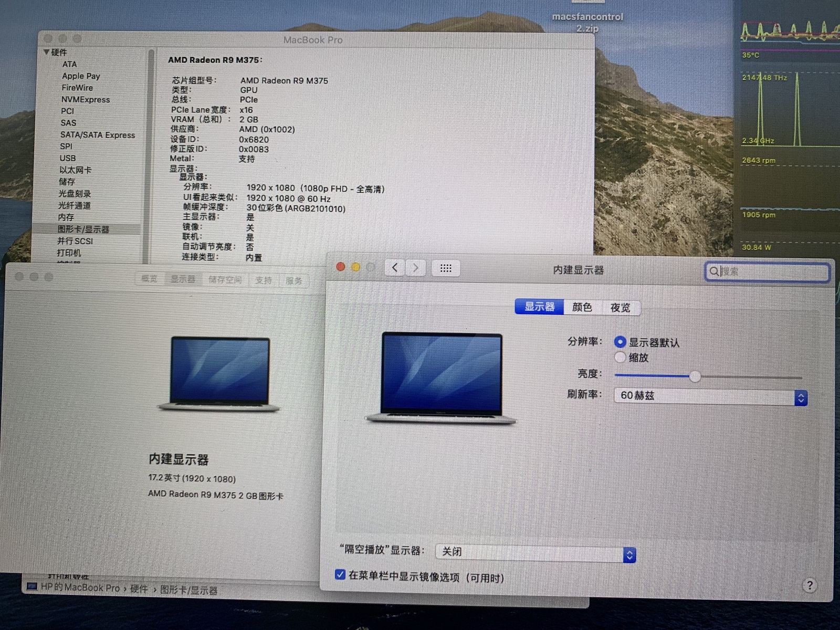840x630 pixels.
Task: Click the '显示器' tab in About This Mac
Action: coord(183,279)
